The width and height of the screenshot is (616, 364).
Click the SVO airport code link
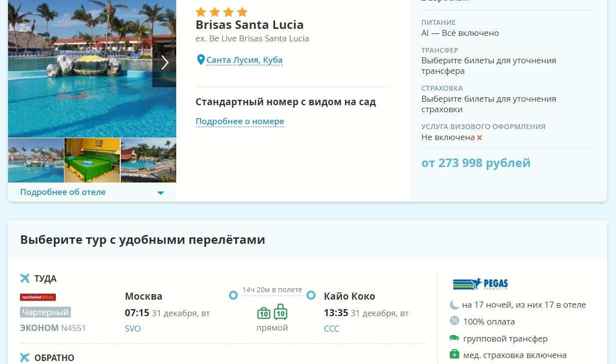(x=133, y=329)
